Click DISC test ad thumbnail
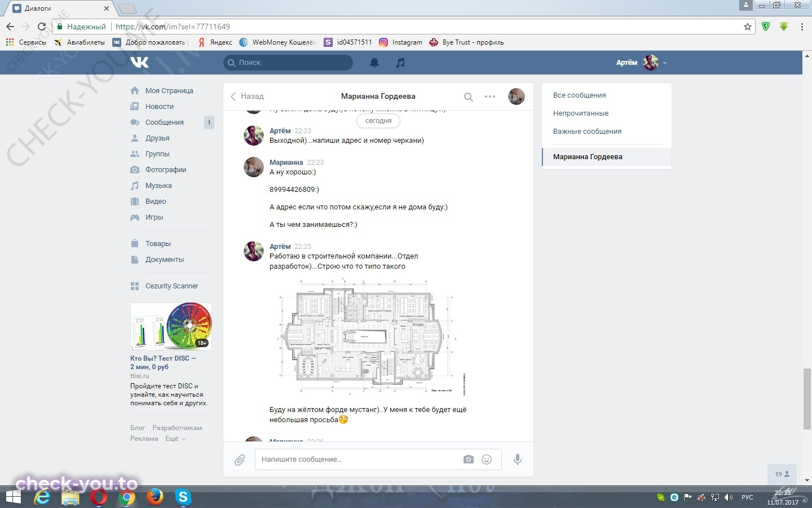 pyautogui.click(x=171, y=326)
